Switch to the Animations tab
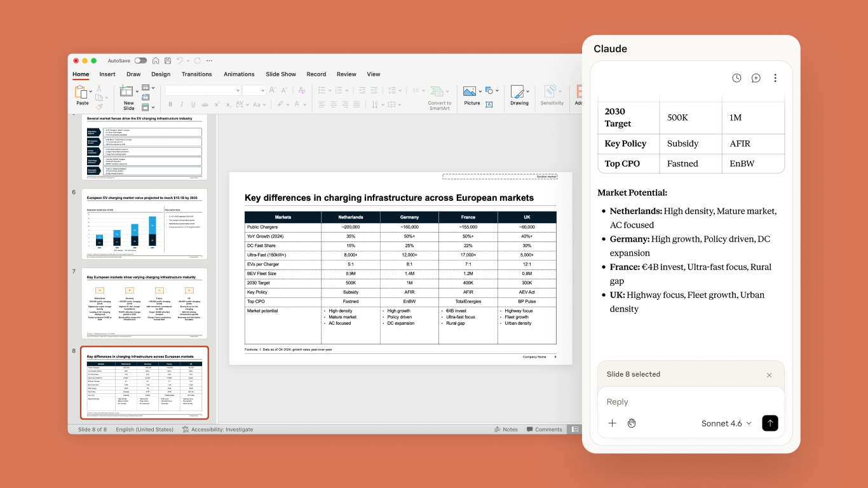Screen dimensions: 868x488 (239, 74)
